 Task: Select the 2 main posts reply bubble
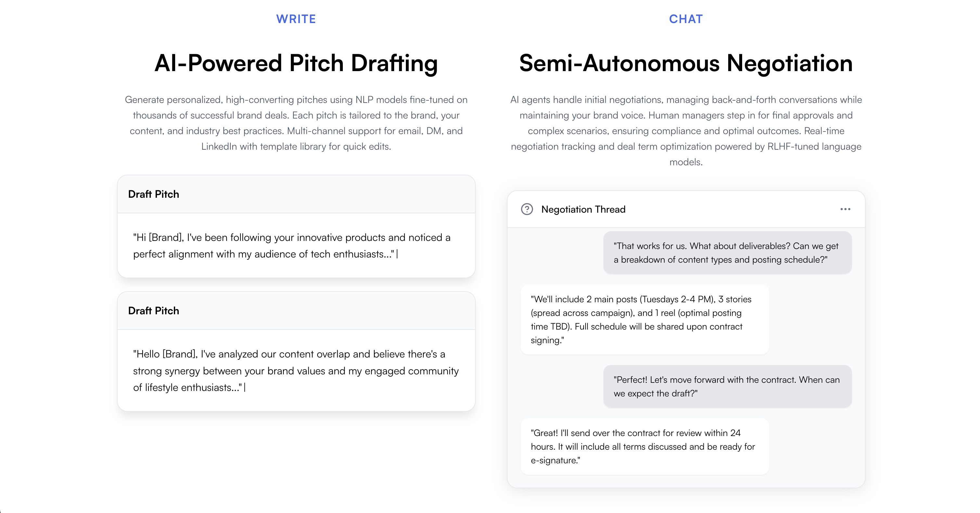(x=644, y=319)
